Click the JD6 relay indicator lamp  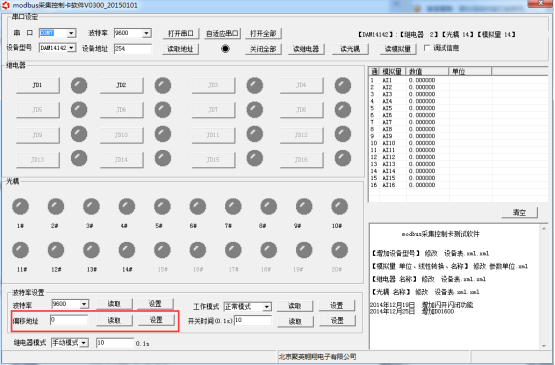163,110
